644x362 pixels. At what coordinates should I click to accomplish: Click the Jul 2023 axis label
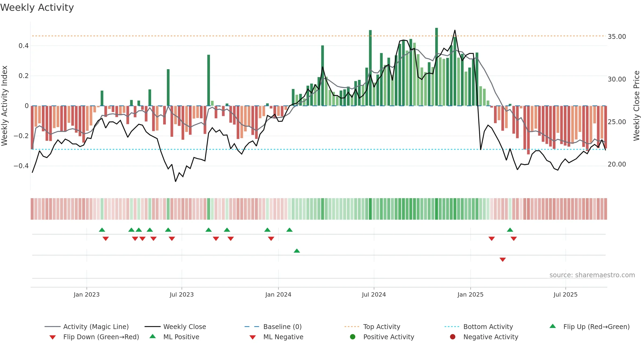182,294
